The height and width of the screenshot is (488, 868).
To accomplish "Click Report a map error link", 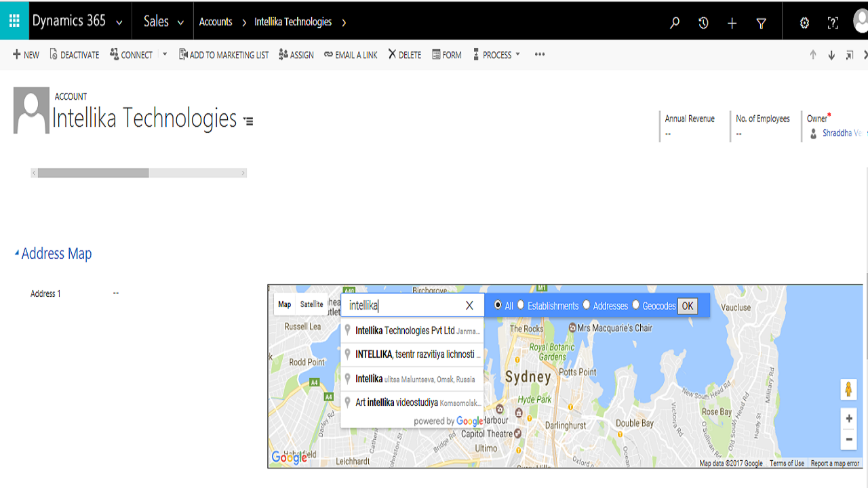I will (x=835, y=464).
